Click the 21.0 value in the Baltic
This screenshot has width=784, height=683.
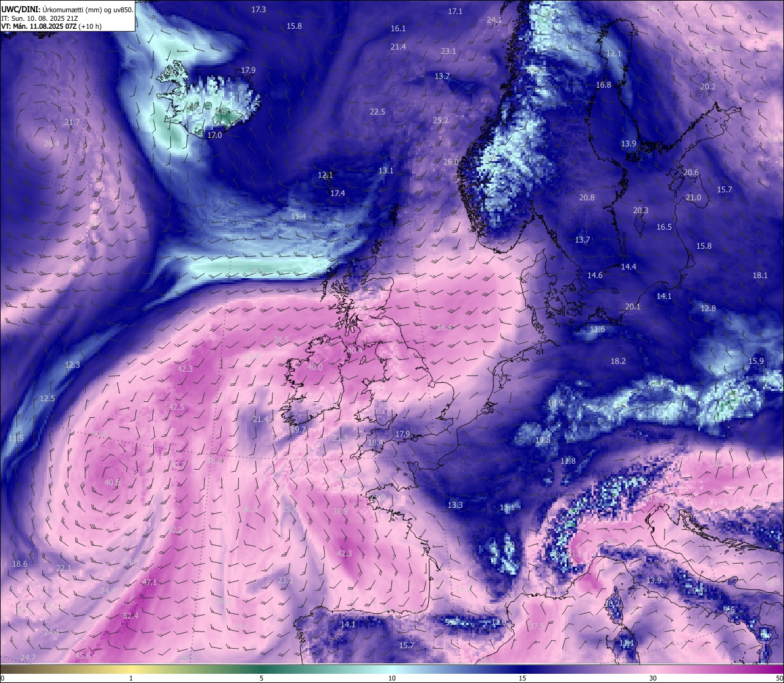693,197
